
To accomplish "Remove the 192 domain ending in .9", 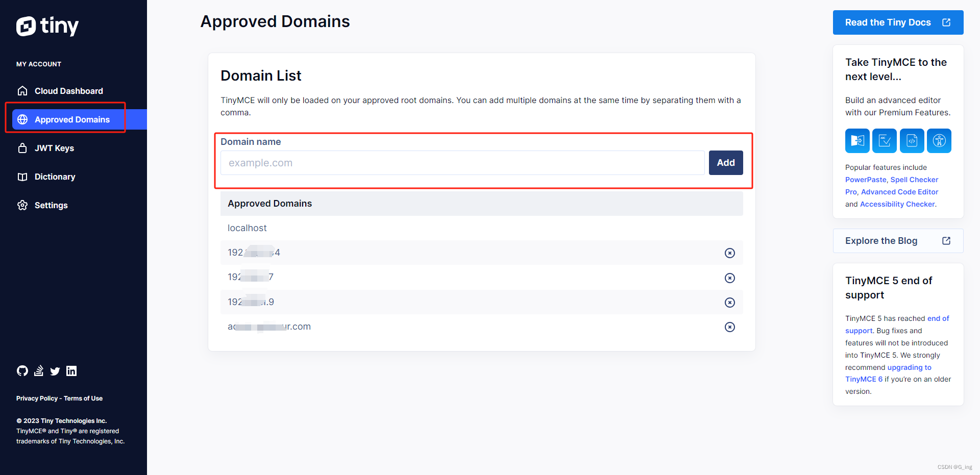I will click(x=730, y=303).
